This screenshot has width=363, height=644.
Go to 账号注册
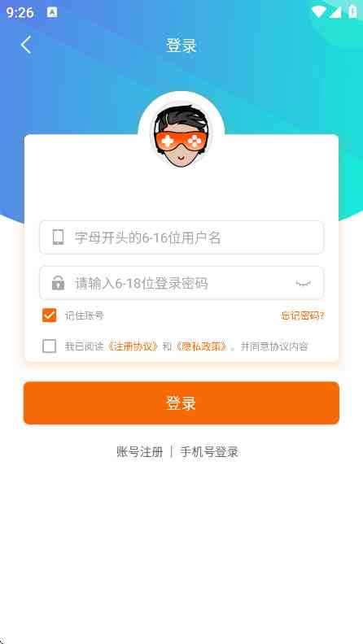coord(140,452)
